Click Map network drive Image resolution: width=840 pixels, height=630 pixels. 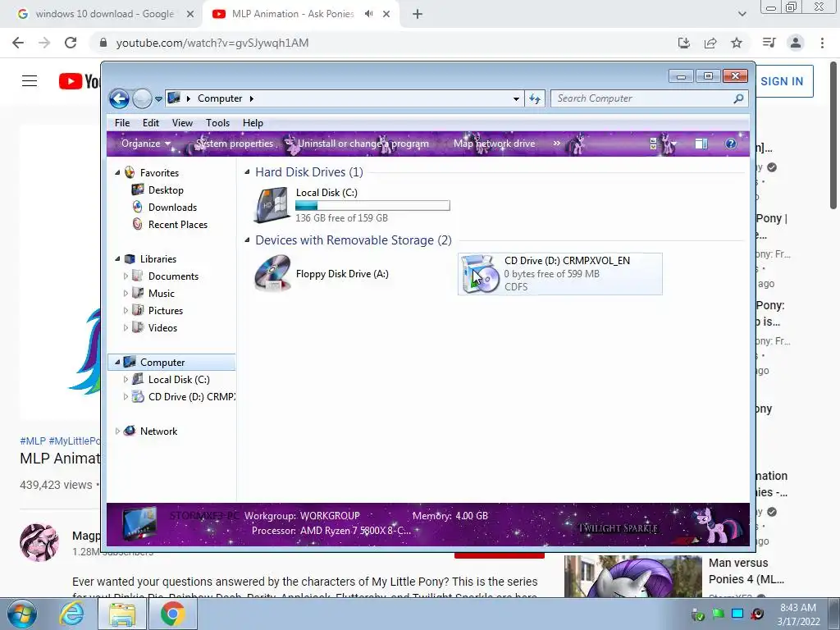pyautogui.click(x=494, y=144)
